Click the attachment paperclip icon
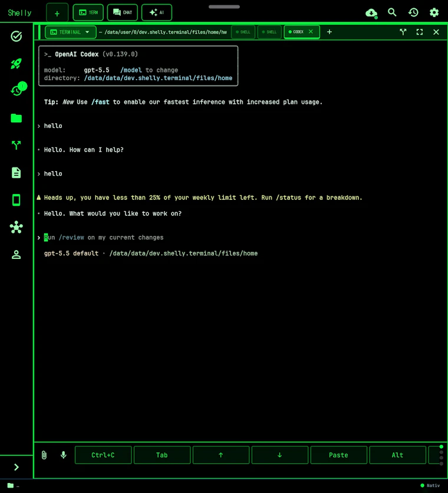Image resolution: width=448 pixels, height=493 pixels. (x=44, y=455)
